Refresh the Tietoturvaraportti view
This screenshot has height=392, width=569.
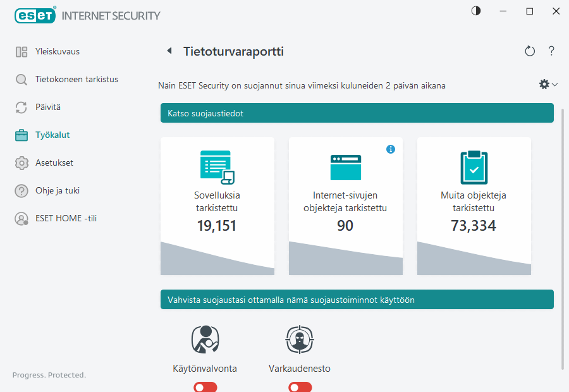click(x=530, y=51)
